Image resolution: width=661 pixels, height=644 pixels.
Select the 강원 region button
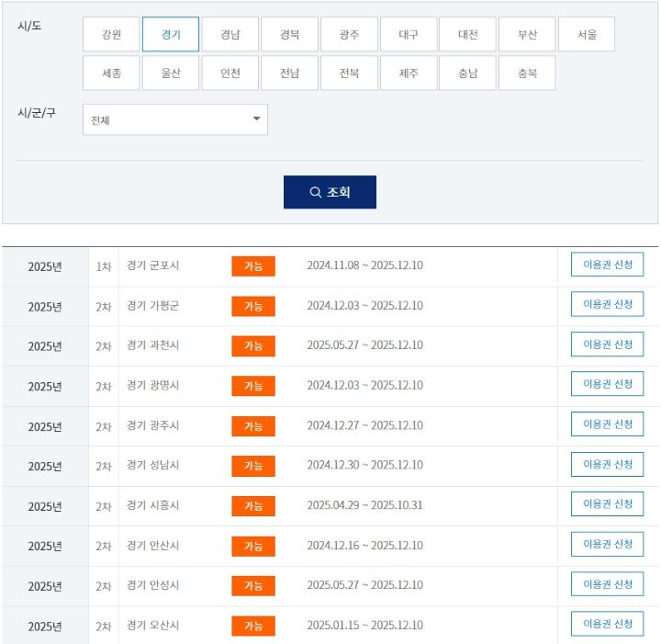point(111,34)
